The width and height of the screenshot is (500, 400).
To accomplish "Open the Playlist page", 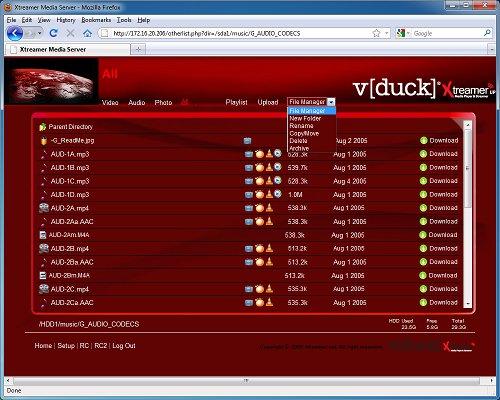I will point(236,102).
